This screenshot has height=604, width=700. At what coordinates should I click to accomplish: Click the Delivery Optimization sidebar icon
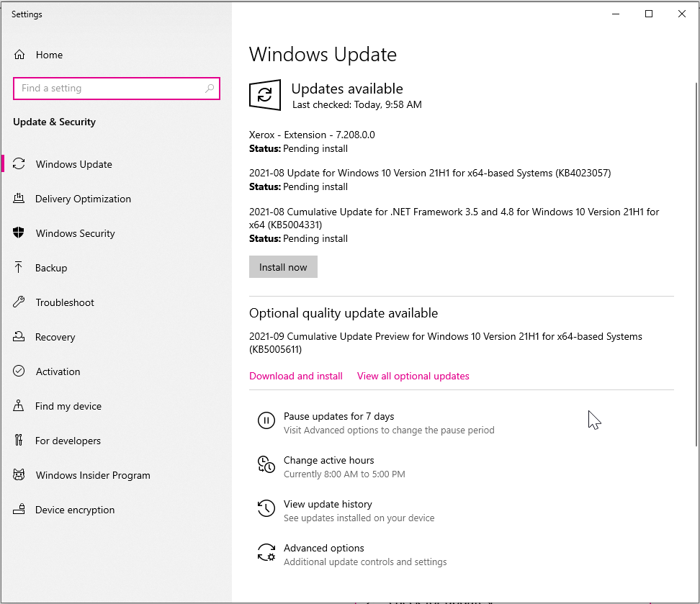point(19,198)
